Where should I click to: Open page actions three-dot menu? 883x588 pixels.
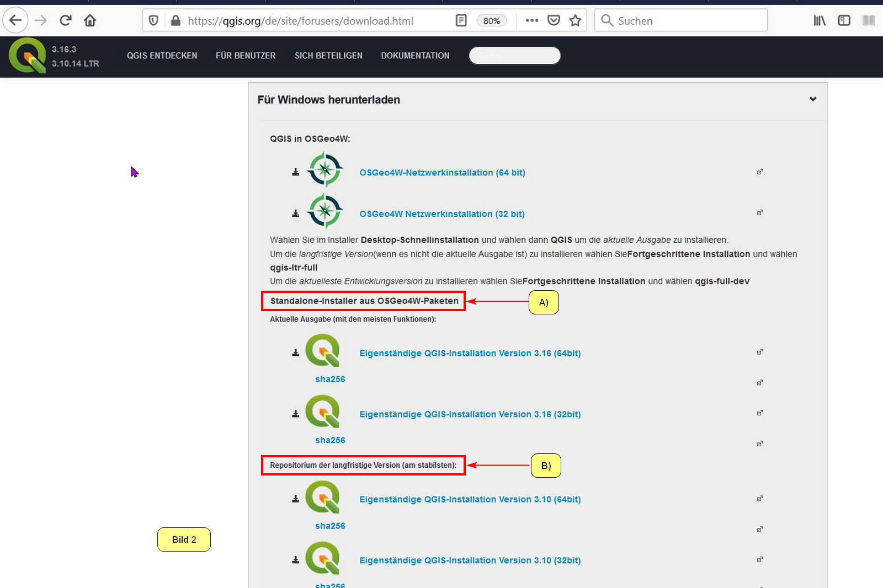531,21
